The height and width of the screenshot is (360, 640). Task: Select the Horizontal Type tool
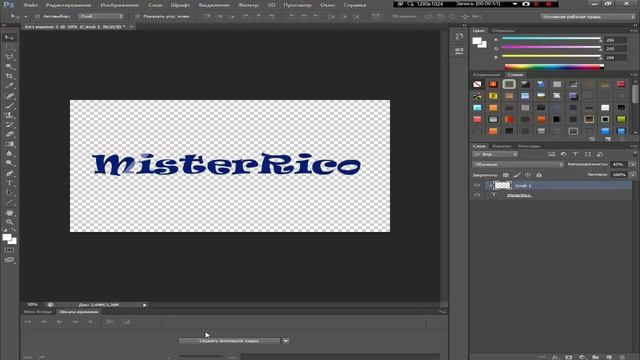pyautogui.click(x=9, y=183)
